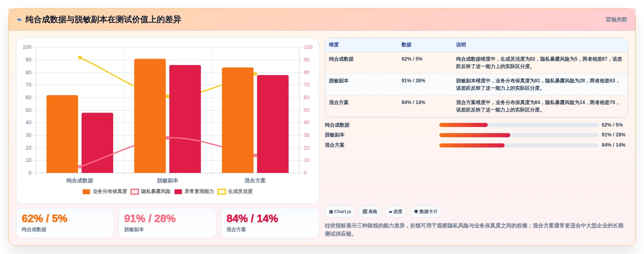Click the 进度 tag chip

tap(395, 211)
